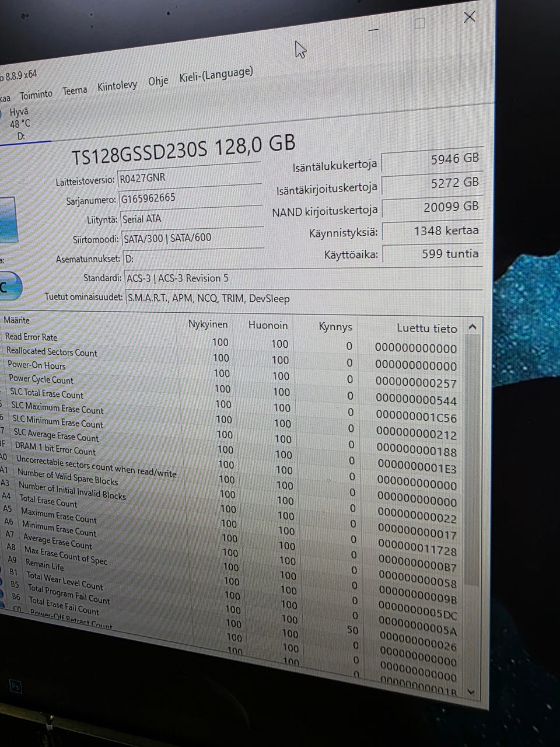Open the Kiintolevy menu
Image resolution: width=560 pixels, height=747 pixels.
[x=117, y=86]
